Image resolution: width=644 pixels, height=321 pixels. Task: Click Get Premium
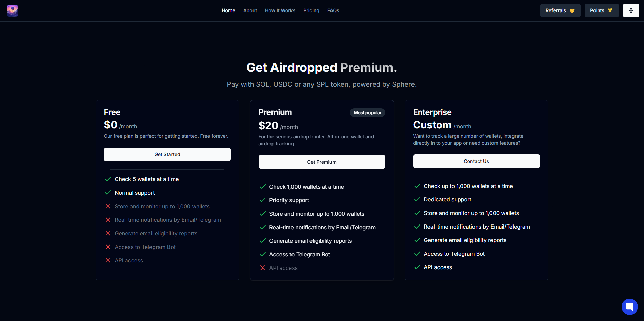click(x=321, y=162)
